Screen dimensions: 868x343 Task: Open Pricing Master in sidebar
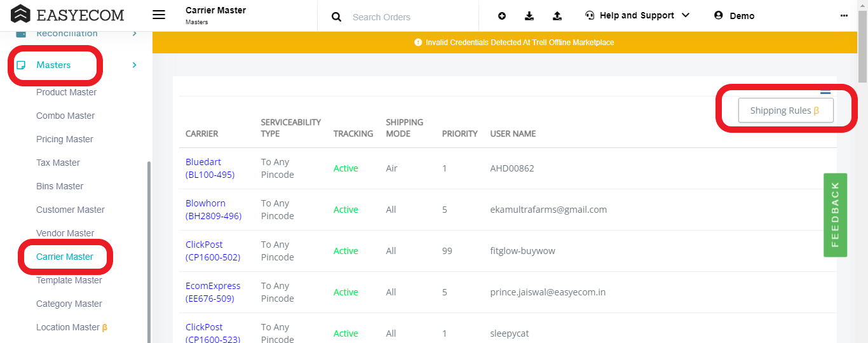click(x=65, y=139)
